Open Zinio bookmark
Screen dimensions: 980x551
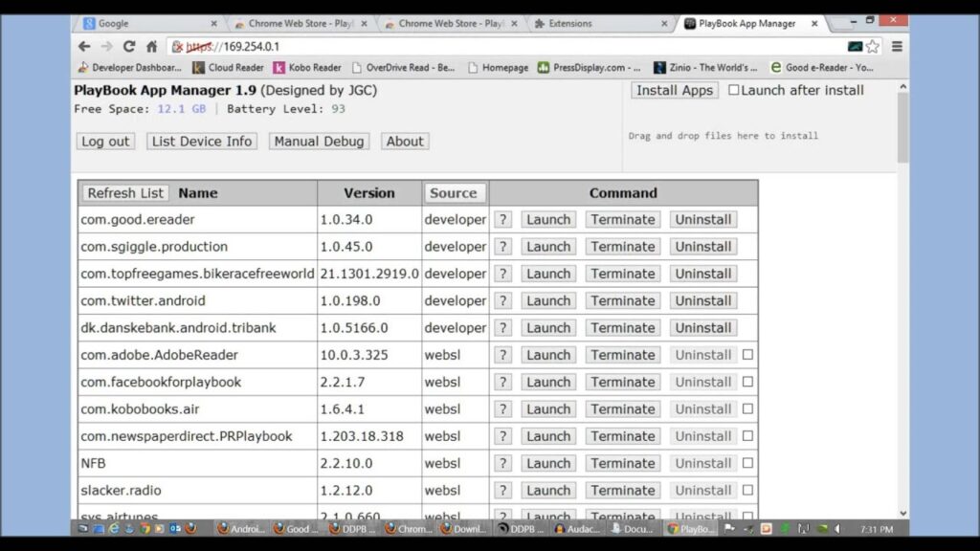(x=705, y=68)
